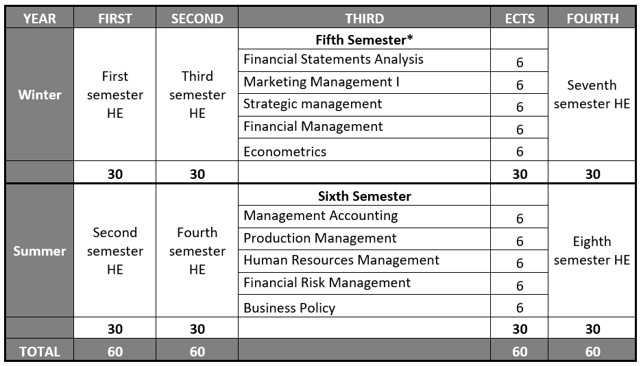The width and height of the screenshot is (641, 366).
Task: Select the Production Management cell
Action: 364,239
